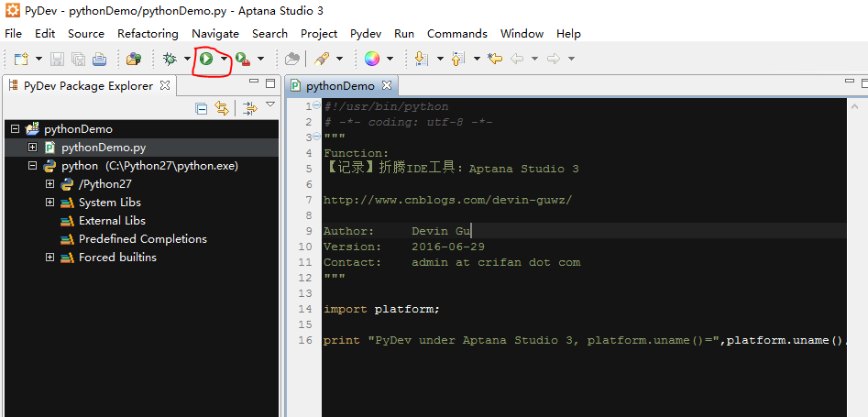Viewport: 868px width, 417px height.
Task: Select Predefined Completions in the tree
Action: coord(143,238)
